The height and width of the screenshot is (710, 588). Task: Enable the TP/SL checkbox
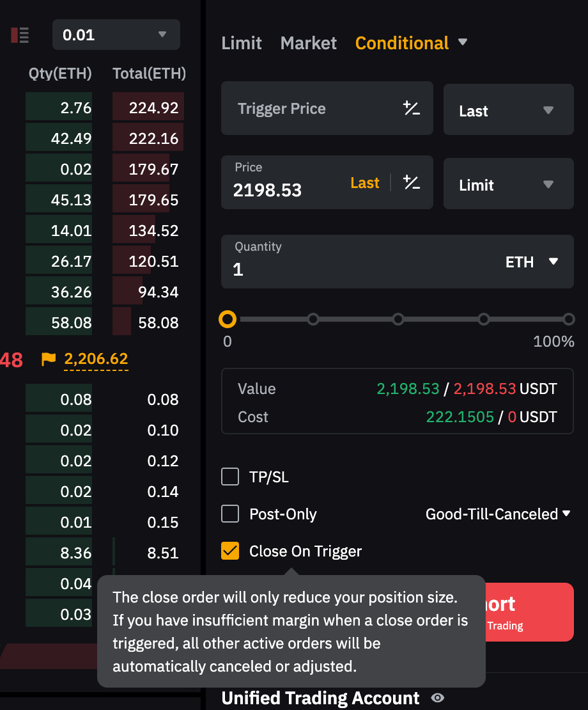pos(230,477)
